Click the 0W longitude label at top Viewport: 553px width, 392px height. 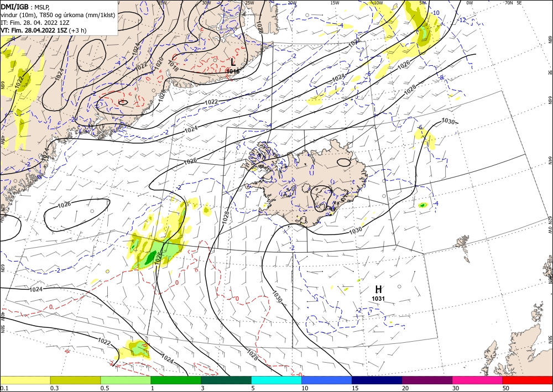pyautogui.click(x=469, y=3)
